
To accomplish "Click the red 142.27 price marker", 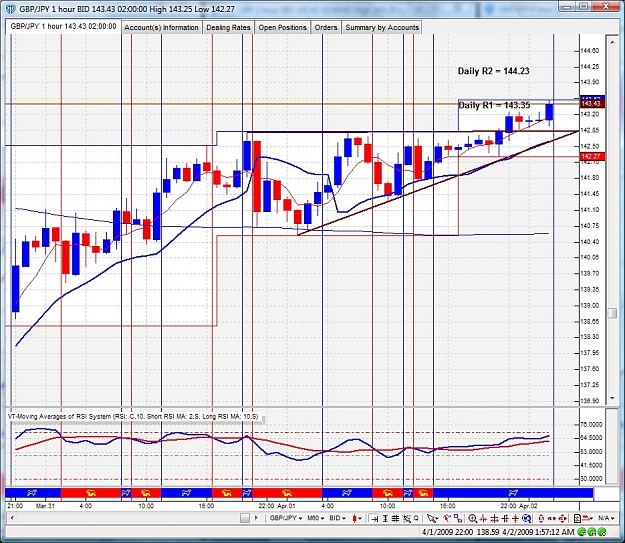I will pos(593,156).
